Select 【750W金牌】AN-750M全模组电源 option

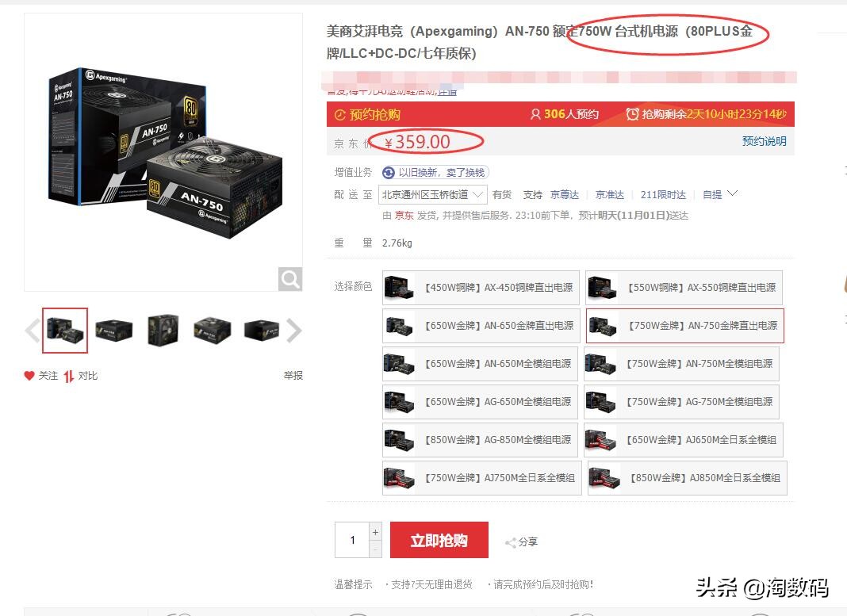coord(682,364)
